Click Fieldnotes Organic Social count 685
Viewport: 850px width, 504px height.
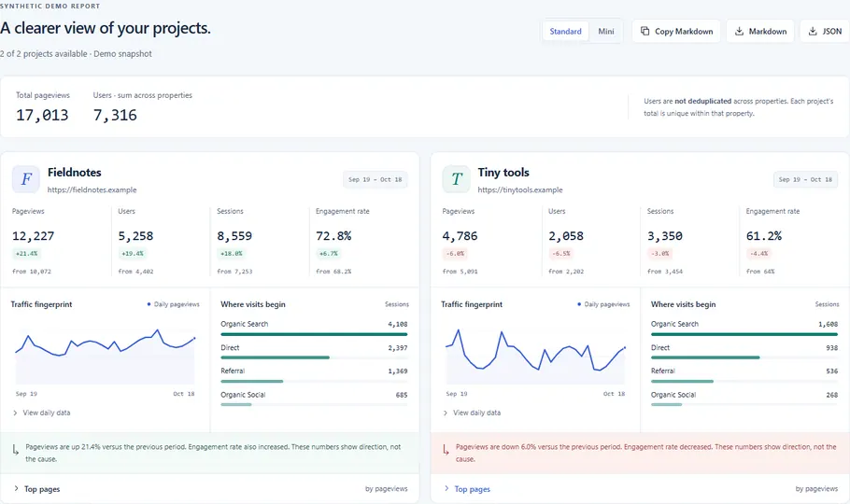(x=401, y=395)
